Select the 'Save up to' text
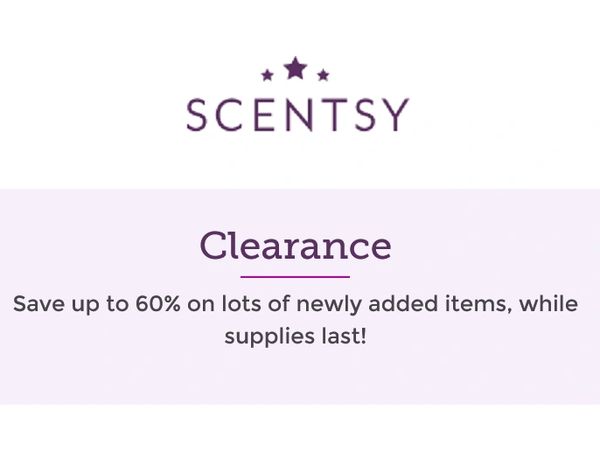This screenshot has width=600, height=451. [71, 304]
